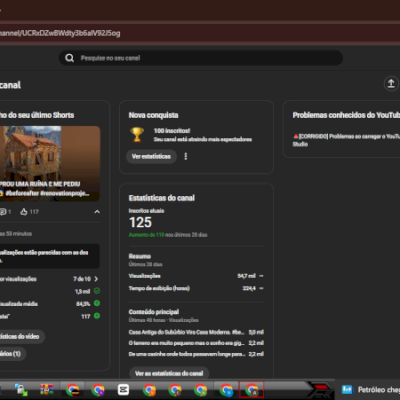Switch to Chrome icon with 'A' profile badge
The width and height of the screenshot is (400, 400).
[x=252, y=389]
